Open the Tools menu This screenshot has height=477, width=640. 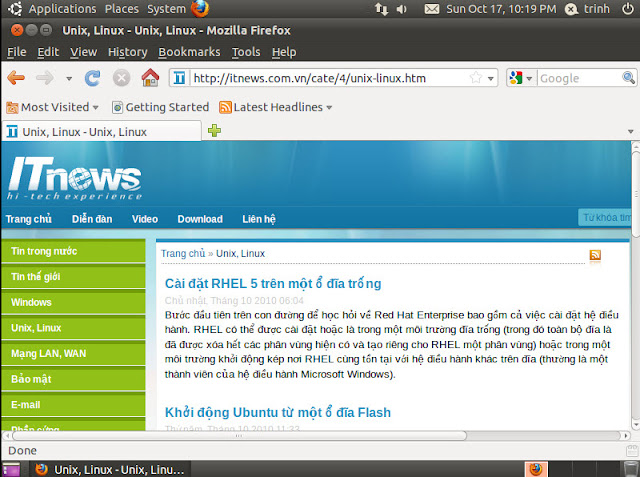click(246, 52)
